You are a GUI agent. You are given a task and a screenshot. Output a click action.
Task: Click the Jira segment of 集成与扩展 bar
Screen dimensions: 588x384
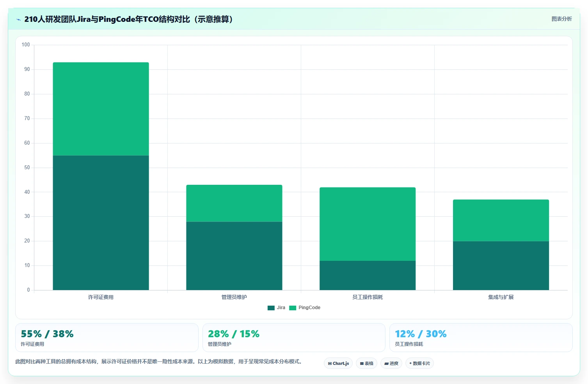[x=501, y=265]
